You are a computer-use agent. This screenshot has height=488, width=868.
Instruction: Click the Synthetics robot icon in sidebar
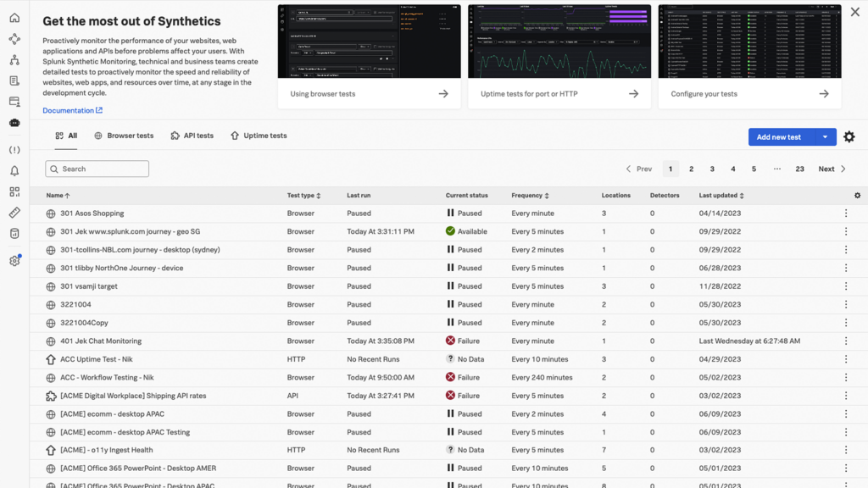point(14,123)
